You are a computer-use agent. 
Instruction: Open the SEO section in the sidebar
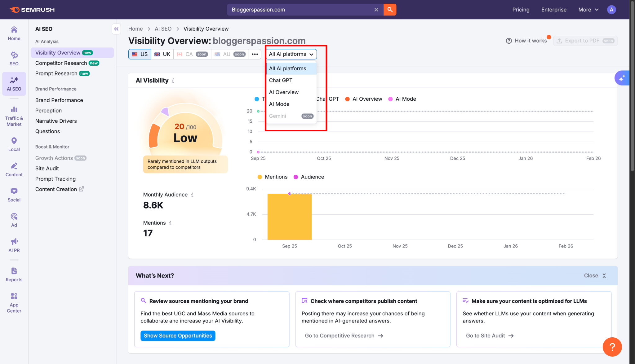(x=14, y=58)
